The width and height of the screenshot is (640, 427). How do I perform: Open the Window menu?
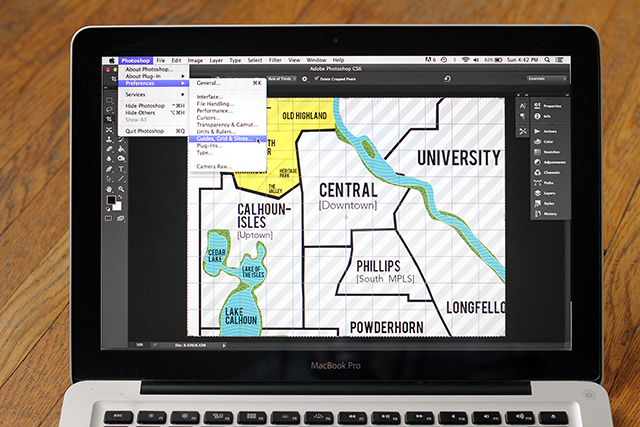[x=316, y=60]
